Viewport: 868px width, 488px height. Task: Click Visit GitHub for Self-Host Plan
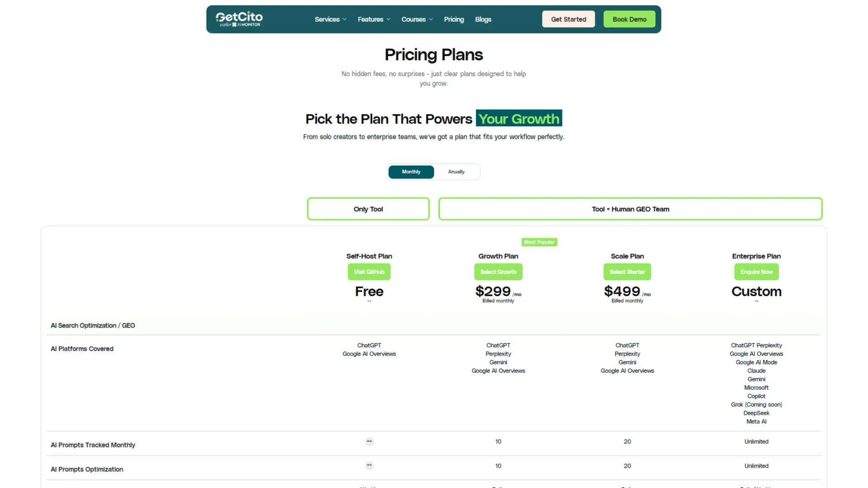click(x=369, y=272)
